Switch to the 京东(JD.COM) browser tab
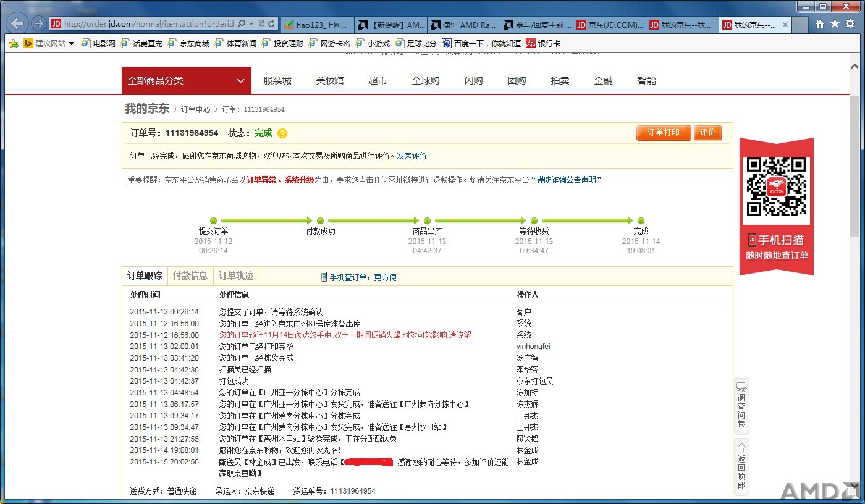 pyautogui.click(x=610, y=25)
